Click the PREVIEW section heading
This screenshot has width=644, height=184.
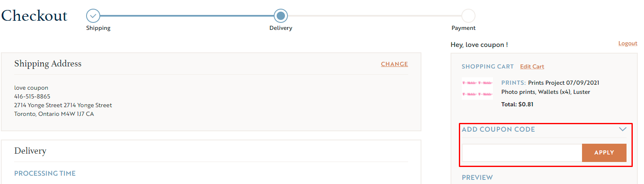(x=477, y=177)
